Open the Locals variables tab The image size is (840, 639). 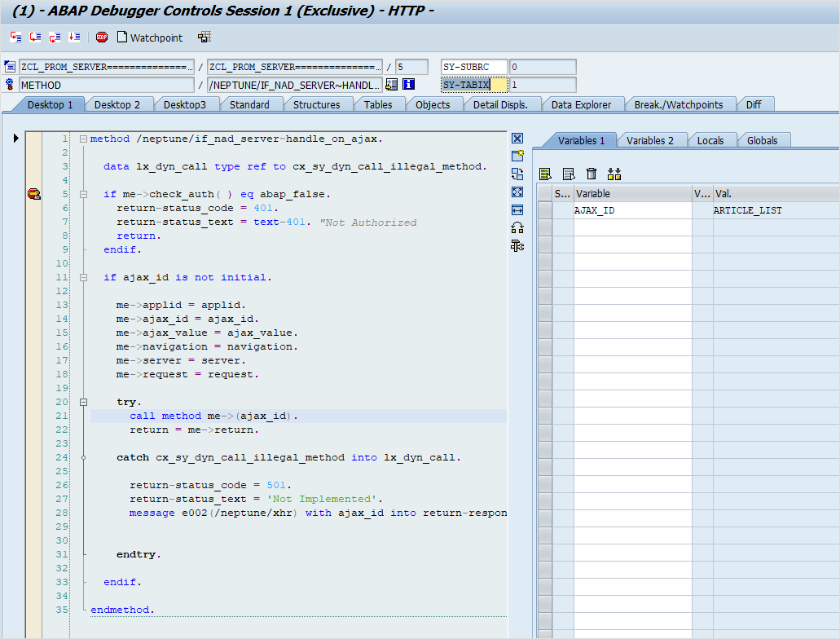click(x=710, y=140)
